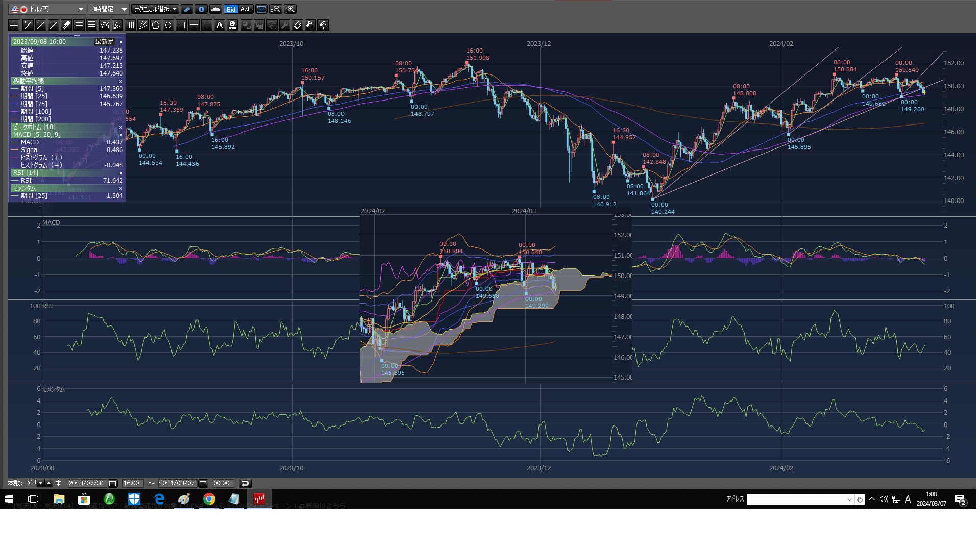Select the eraser tool in the drawing toolbar
Image resolution: width=980 pixels, height=551 pixels.
pos(298,25)
